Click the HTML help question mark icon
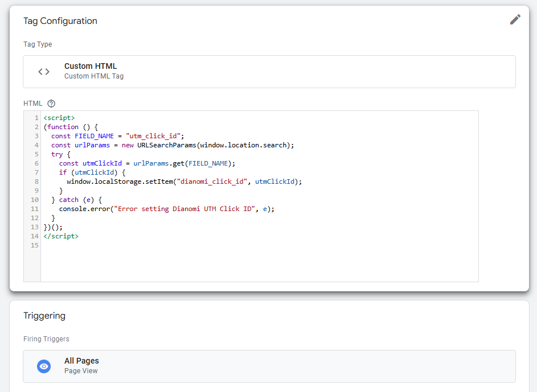This screenshot has height=392, width=537. pyautogui.click(x=51, y=104)
